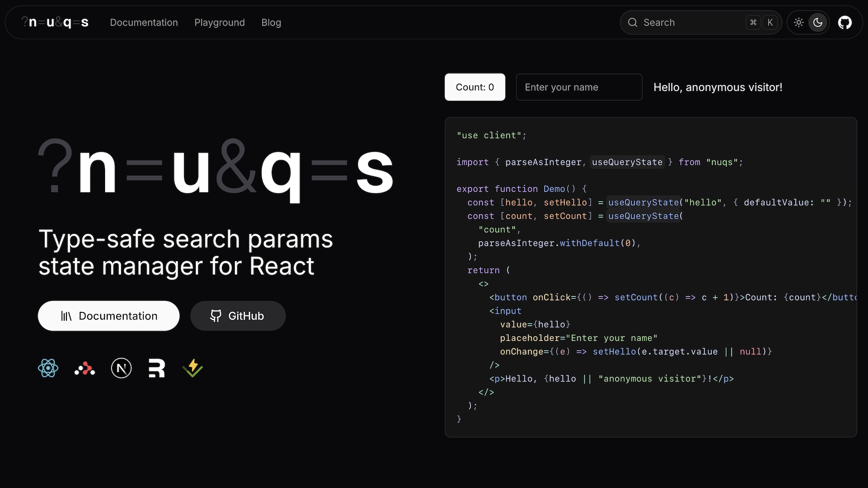Switch to dark theme with moon icon

(818, 23)
